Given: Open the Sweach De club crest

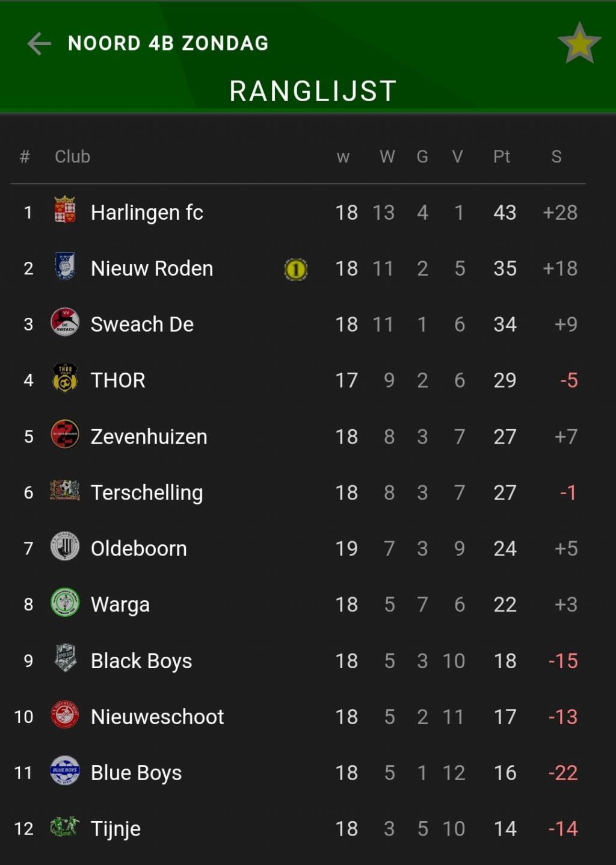Looking at the screenshot, I should (65, 322).
